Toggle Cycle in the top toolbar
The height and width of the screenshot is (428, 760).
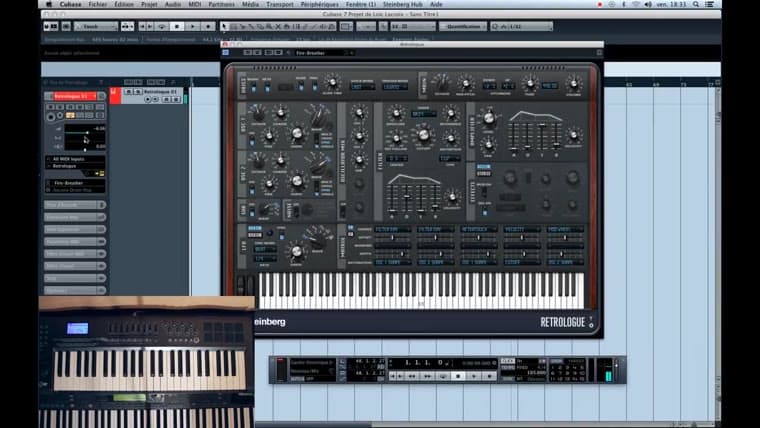pos(162,26)
